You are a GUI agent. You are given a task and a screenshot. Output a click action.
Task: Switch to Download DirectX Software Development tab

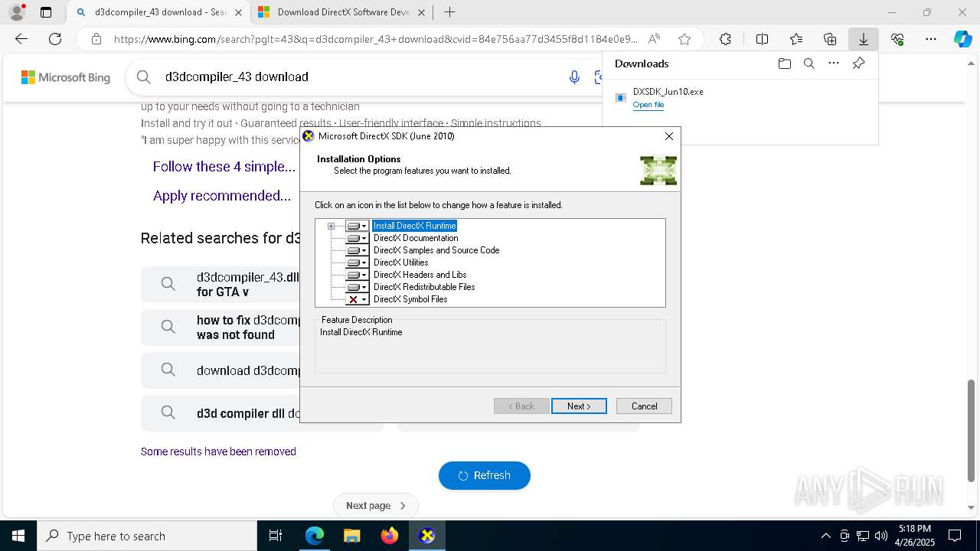342,12
